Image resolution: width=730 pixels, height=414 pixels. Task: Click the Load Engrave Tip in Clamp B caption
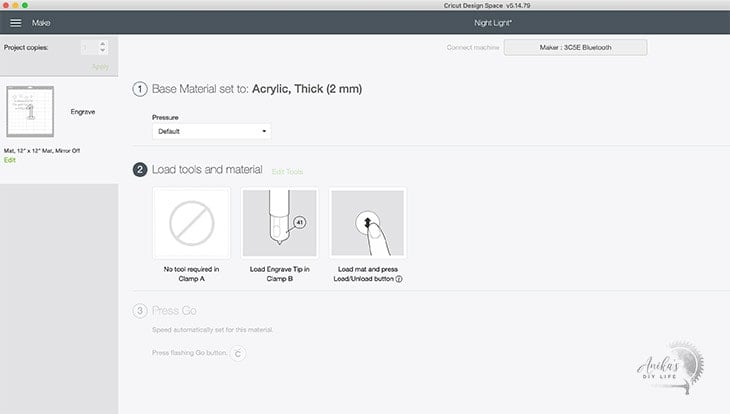coord(280,274)
